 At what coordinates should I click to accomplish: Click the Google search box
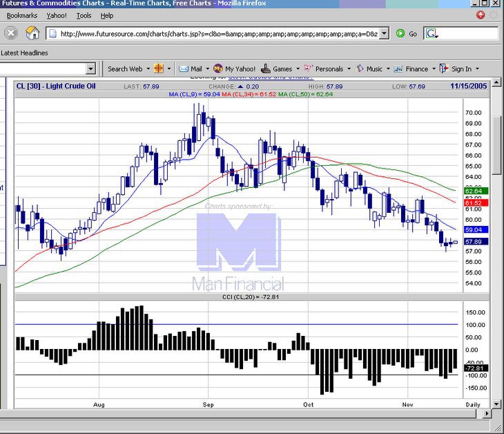[467, 33]
